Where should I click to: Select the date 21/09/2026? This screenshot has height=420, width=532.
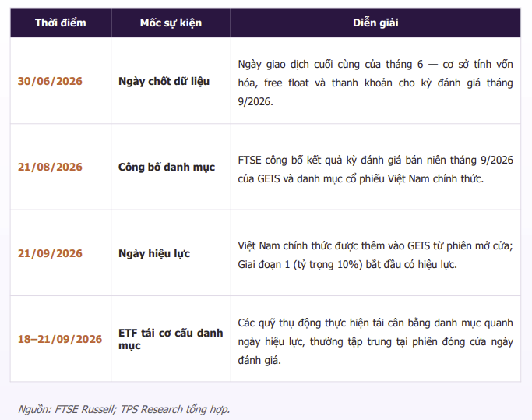pos(50,253)
